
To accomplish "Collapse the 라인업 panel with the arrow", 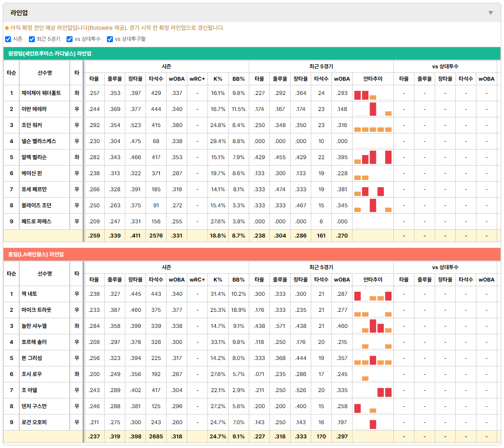I will point(491,13).
